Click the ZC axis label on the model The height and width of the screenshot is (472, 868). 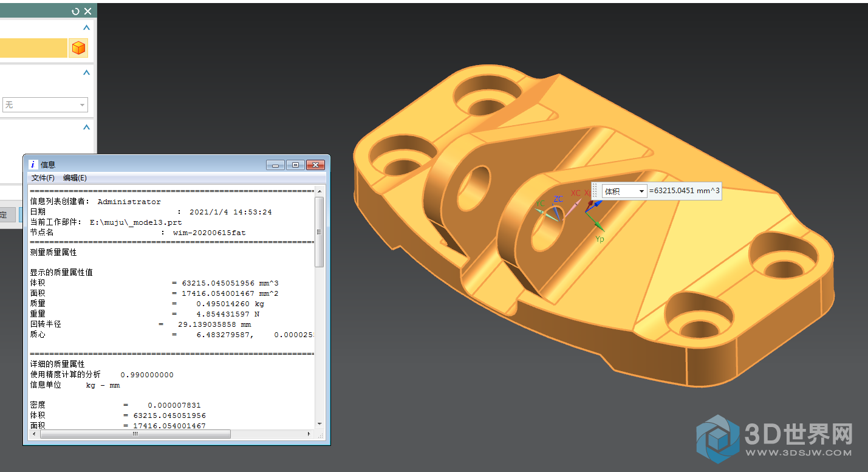[x=558, y=199]
